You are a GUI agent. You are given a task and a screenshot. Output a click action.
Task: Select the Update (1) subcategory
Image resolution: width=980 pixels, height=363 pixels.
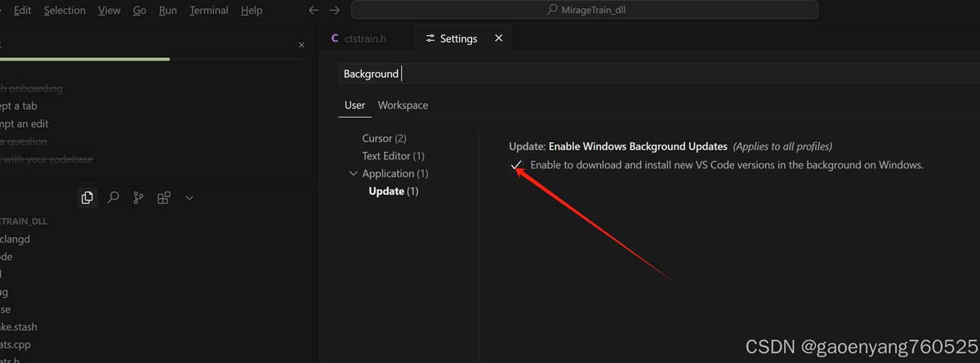pos(393,191)
